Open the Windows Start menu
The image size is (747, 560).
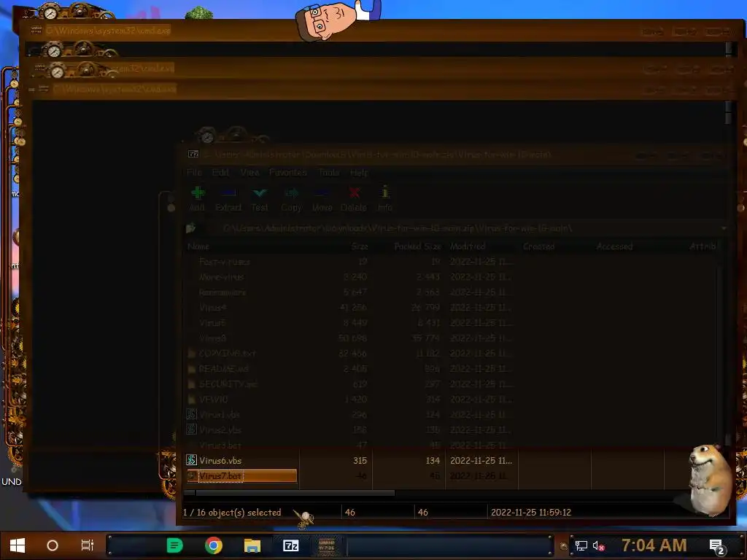click(x=18, y=545)
